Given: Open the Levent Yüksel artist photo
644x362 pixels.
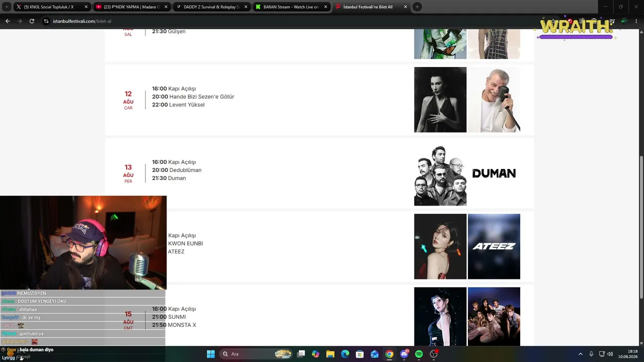Looking at the screenshot, I should pos(494,100).
